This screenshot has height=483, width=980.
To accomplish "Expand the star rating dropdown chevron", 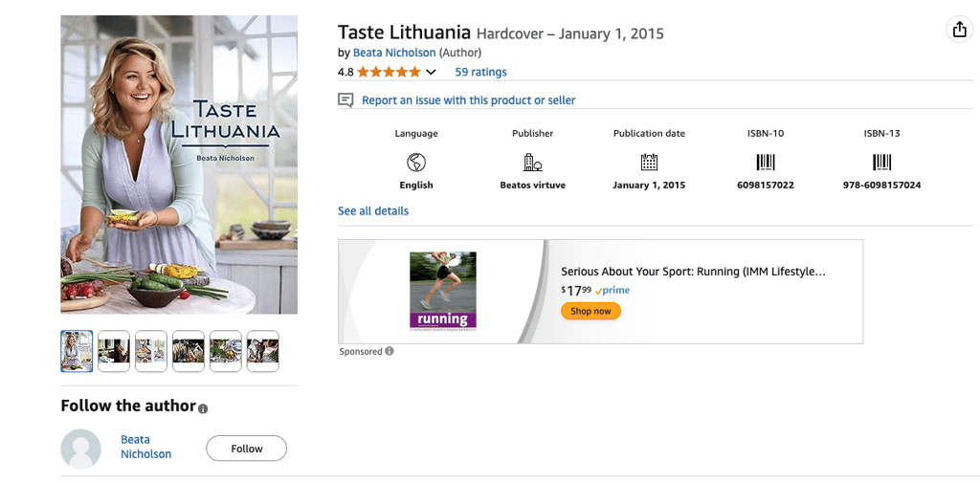I will pyautogui.click(x=431, y=73).
